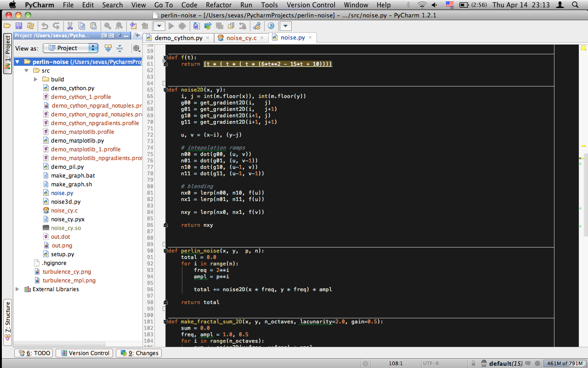Viewport: 588px width, 368px height.
Task: Select setup.py in project tree
Action: click(x=62, y=254)
